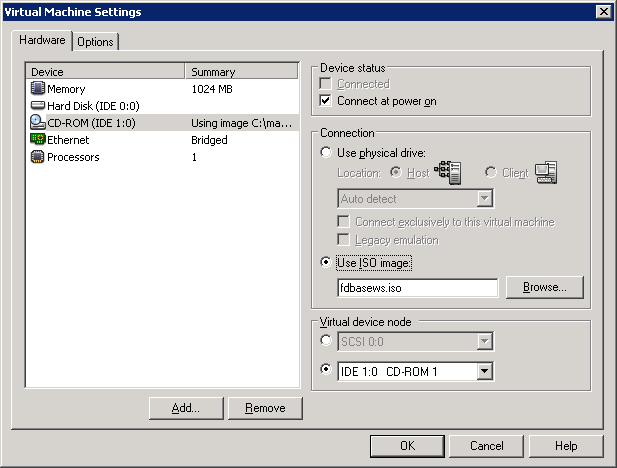Click the CD-ROM device icon

click(38, 123)
